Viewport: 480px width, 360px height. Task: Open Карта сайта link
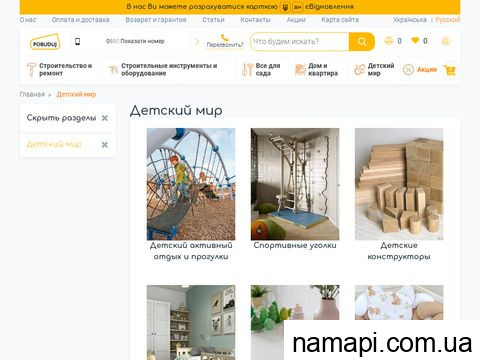(x=340, y=20)
